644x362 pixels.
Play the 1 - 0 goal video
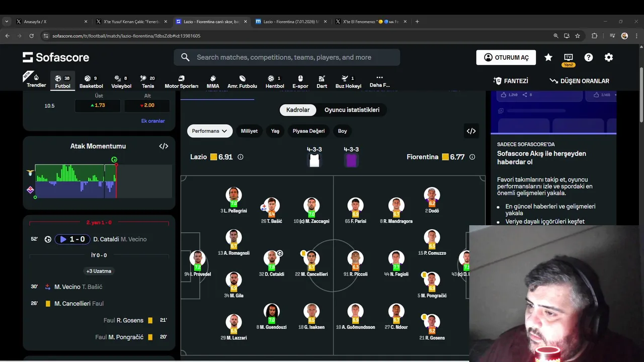(x=72, y=239)
